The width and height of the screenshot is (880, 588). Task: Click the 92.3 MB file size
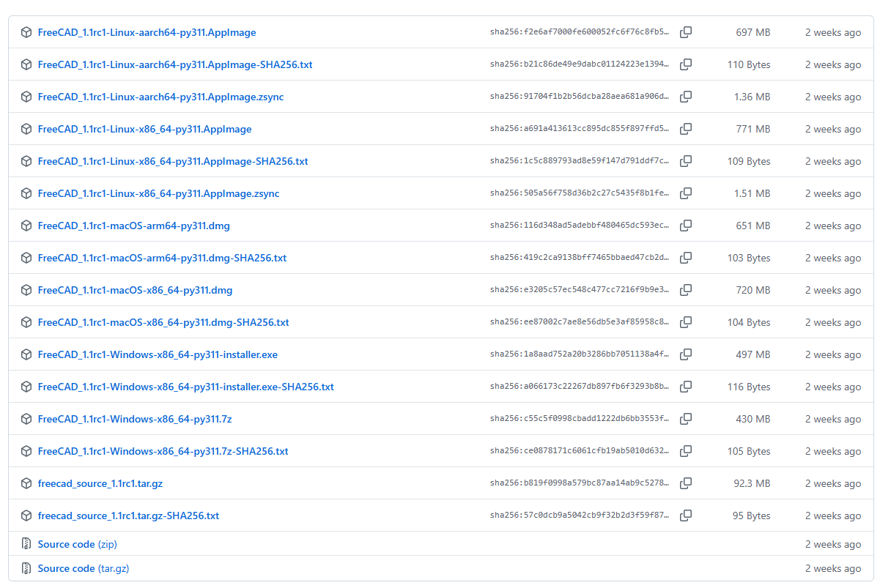click(752, 483)
